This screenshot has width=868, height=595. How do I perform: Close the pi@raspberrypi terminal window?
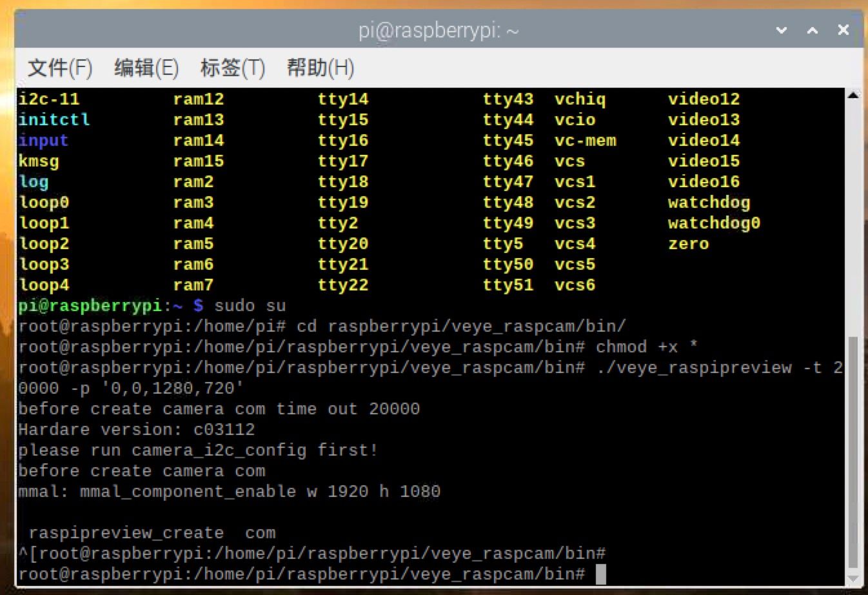tap(843, 30)
